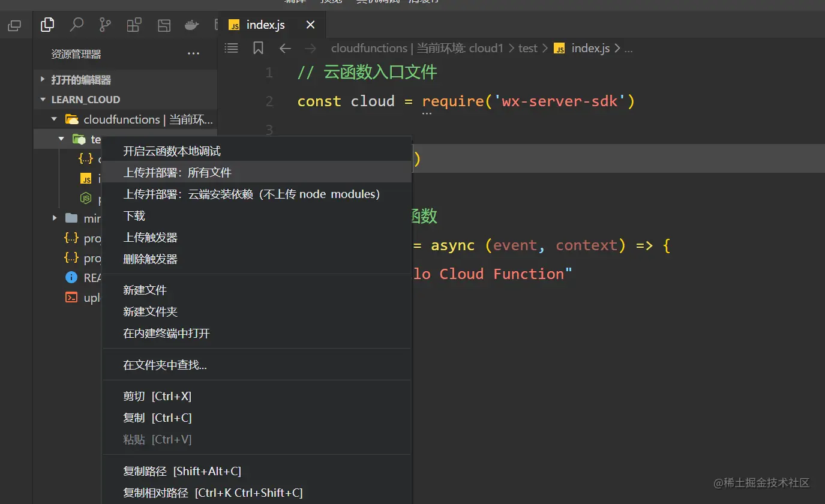Choose 开启云函数本地调试 from the context menu
This screenshot has height=504, width=825.
[x=257, y=151]
